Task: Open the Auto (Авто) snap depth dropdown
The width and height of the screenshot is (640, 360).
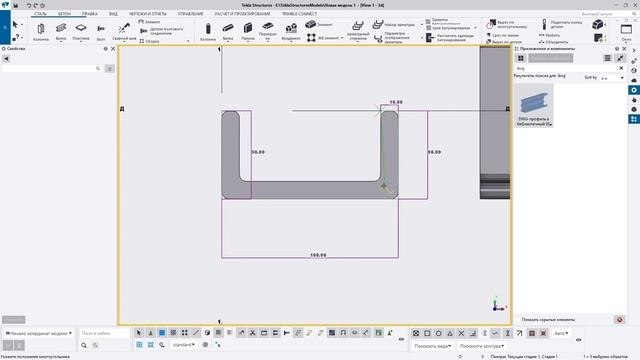Action: (x=561, y=333)
